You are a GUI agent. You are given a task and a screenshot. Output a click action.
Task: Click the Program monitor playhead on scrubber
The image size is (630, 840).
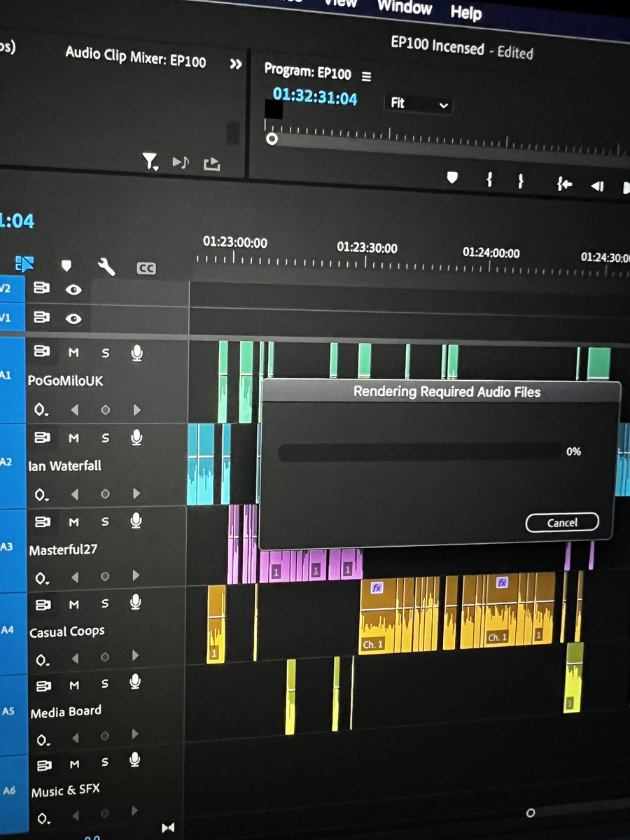[x=272, y=139]
